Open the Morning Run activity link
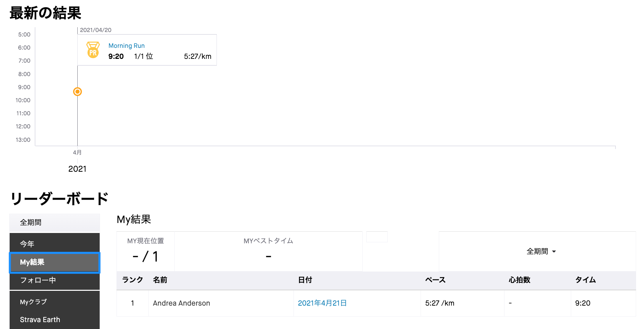The height and width of the screenshot is (329, 644). click(x=126, y=46)
